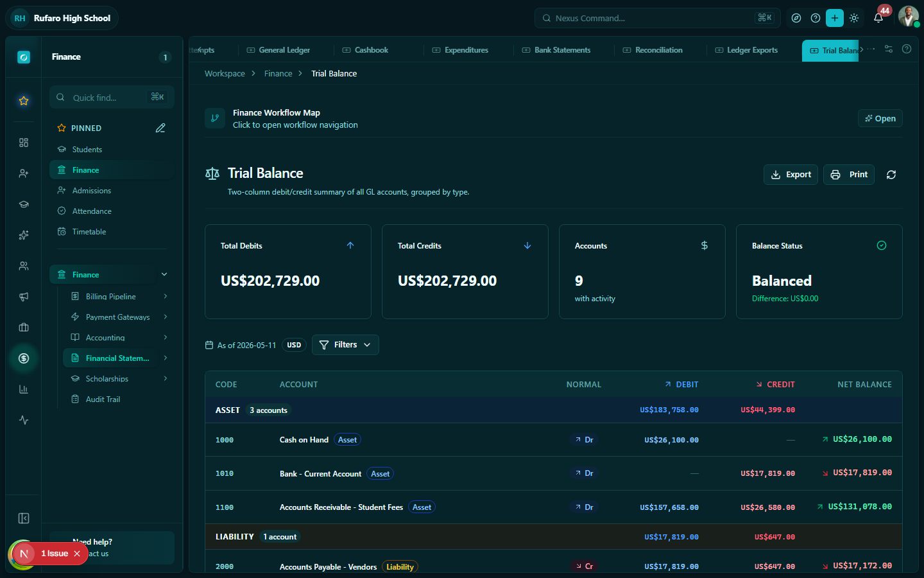Screen dimensions: 924x578
Task: Expand Accounting submenu
Action: coord(165,337)
